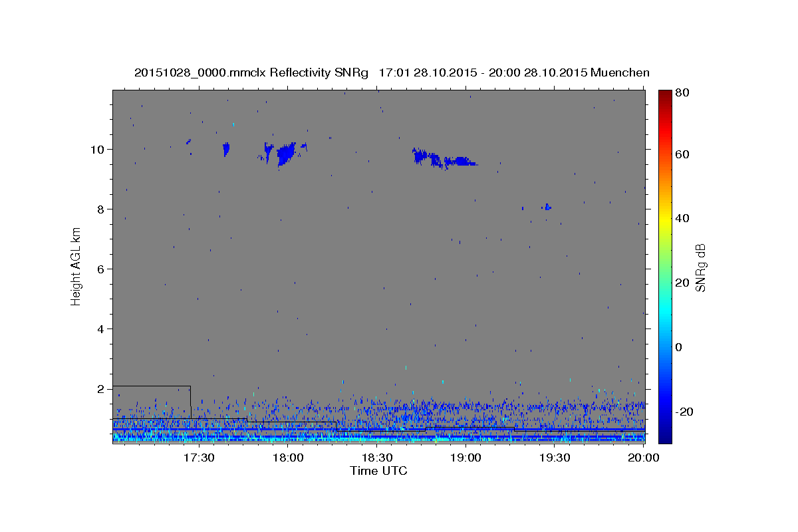Click the height tick label 8
The image size is (798, 532).
(101, 209)
